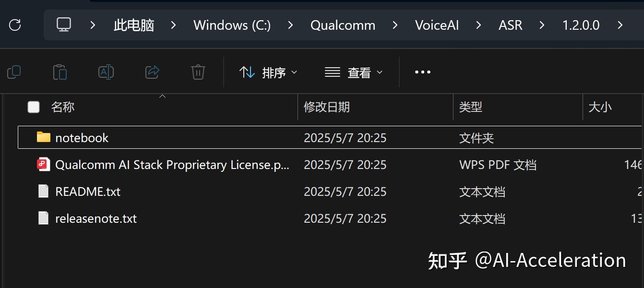This screenshot has width=644, height=288.
Task: Select the README.txt file row checkbox
Action: click(x=34, y=191)
